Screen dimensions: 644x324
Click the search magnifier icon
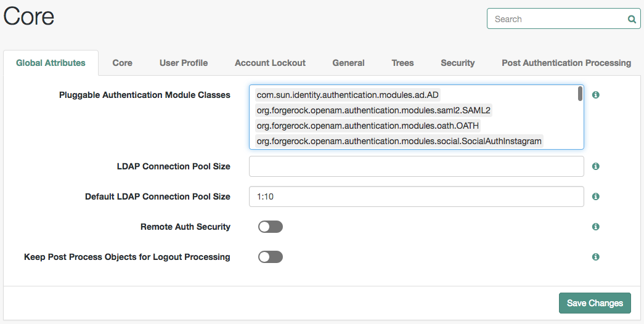[x=632, y=19]
